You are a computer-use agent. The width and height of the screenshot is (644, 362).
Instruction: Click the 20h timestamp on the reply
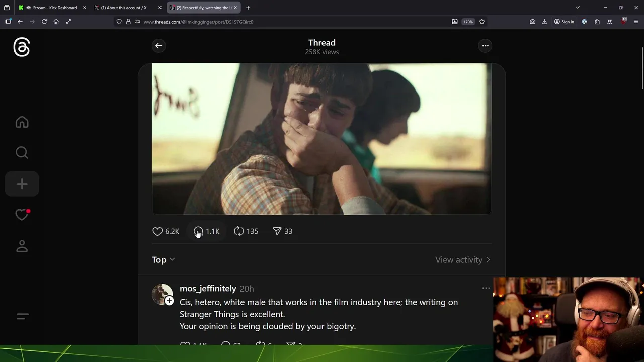pos(247,289)
